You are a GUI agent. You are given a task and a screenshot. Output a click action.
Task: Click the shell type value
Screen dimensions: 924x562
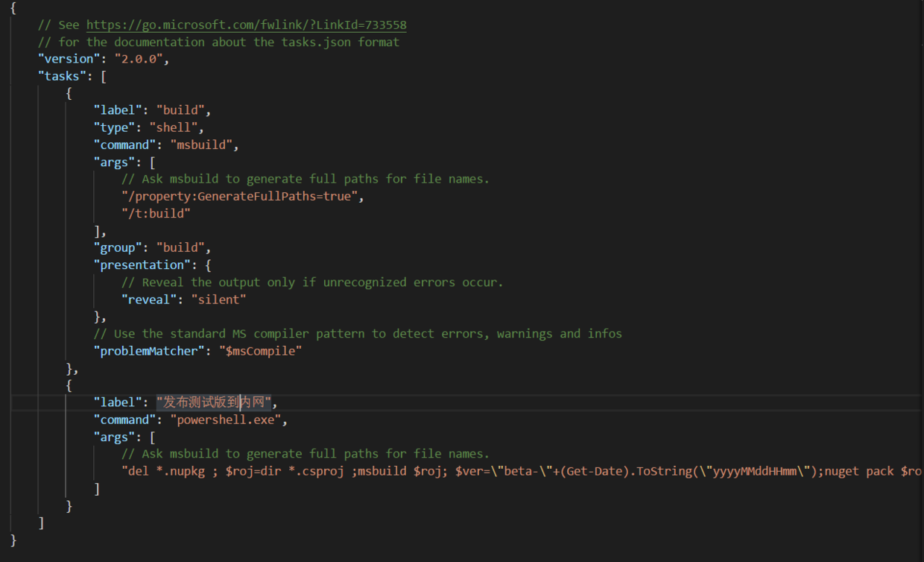[x=174, y=127]
